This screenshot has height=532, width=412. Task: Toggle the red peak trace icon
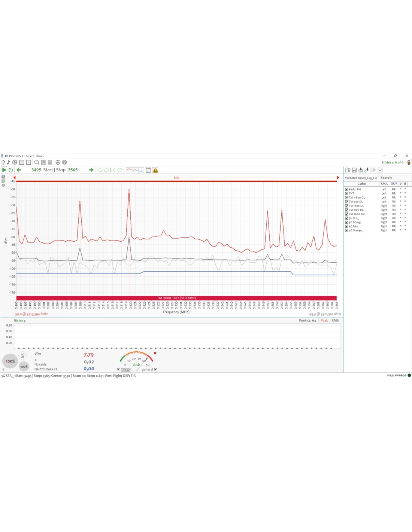tap(129, 170)
